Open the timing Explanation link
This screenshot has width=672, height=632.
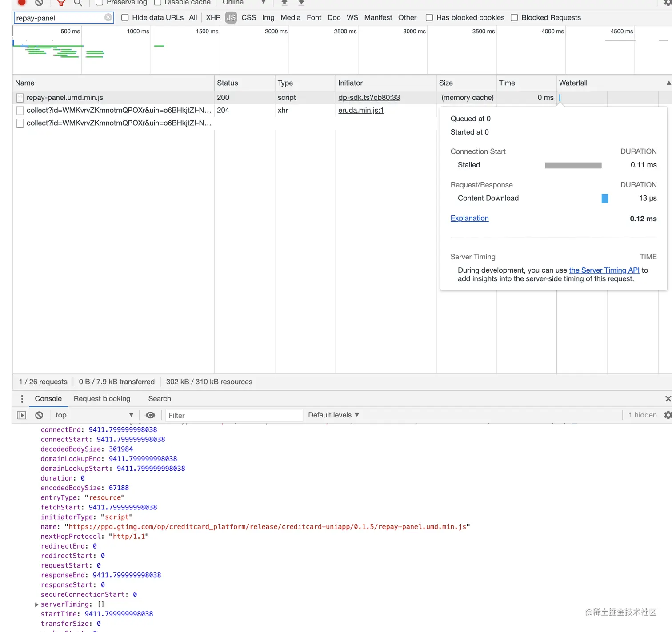(469, 219)
